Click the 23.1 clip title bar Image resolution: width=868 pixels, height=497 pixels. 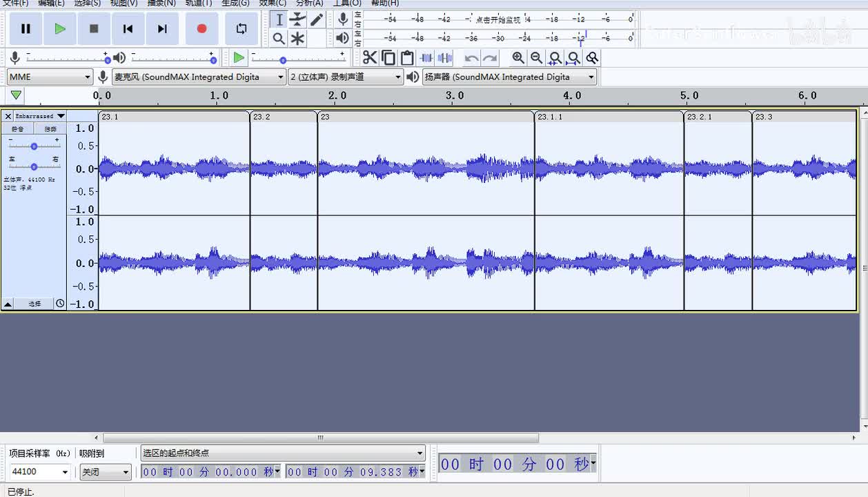point(174,117)
